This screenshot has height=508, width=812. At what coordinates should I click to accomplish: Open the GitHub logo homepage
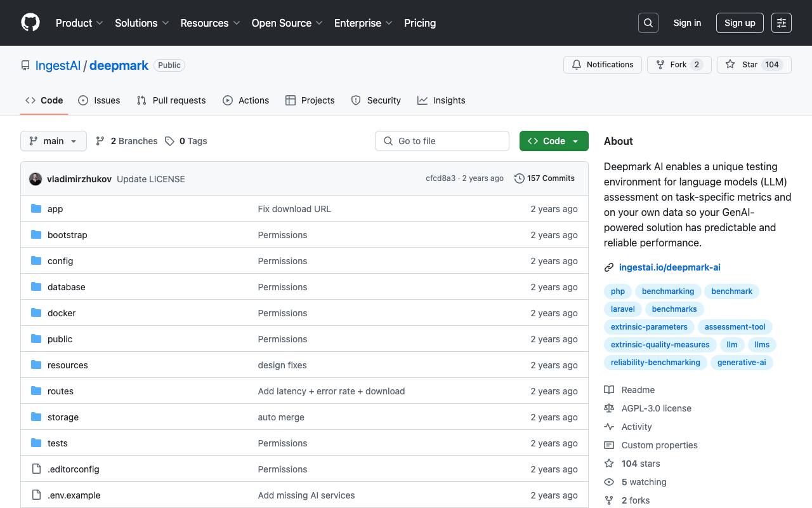[x=30, y=23]
